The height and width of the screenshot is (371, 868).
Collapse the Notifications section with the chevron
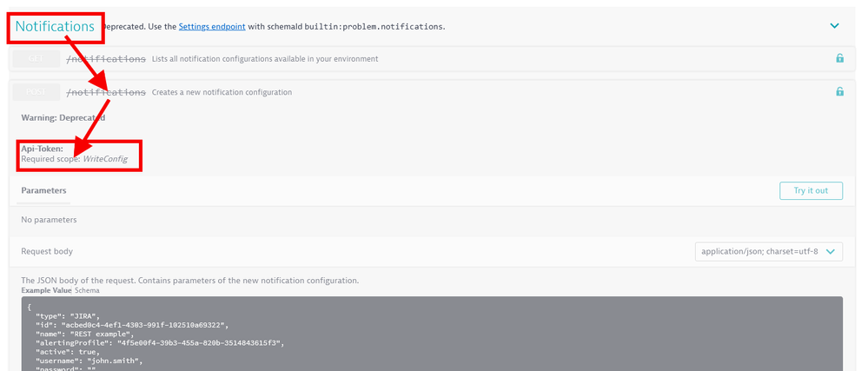coord(835,26)
